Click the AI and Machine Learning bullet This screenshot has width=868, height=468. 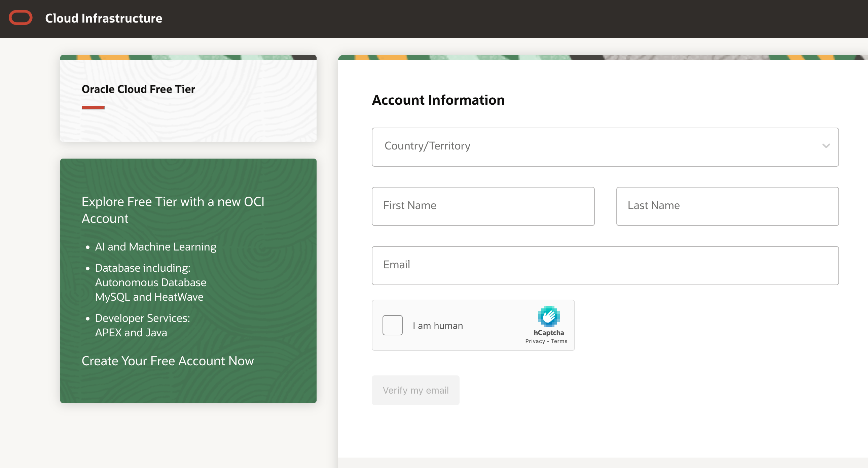pyautogui.click(x=156, y=247)
